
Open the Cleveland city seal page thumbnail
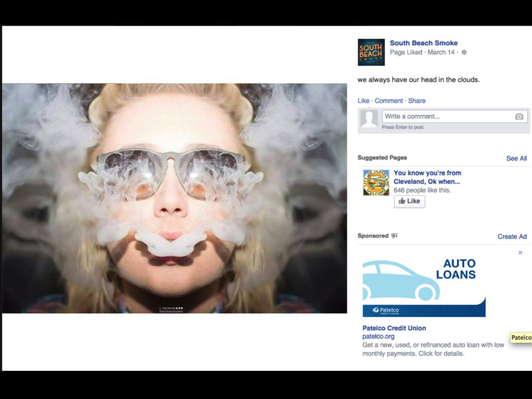376,183
